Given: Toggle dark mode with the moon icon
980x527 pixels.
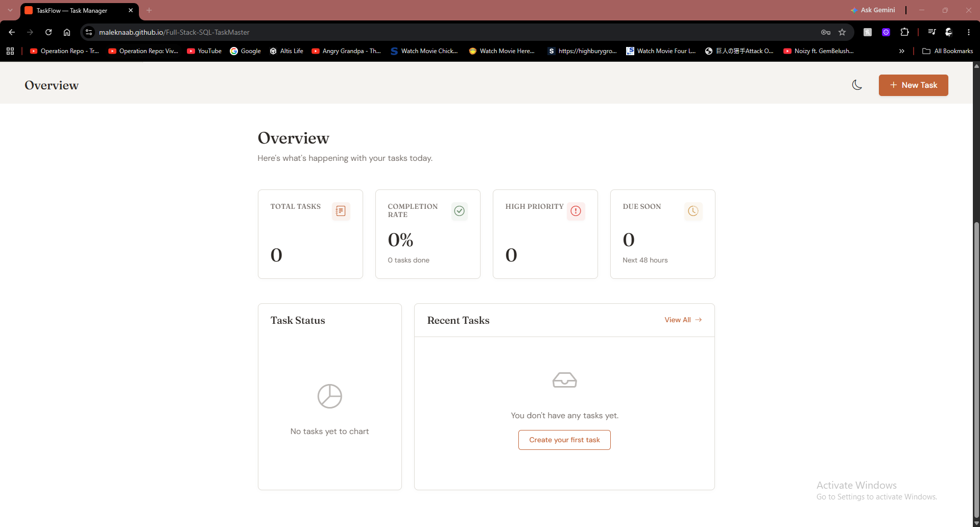Looking at the screenshot, I should click(x=857, y=85).
